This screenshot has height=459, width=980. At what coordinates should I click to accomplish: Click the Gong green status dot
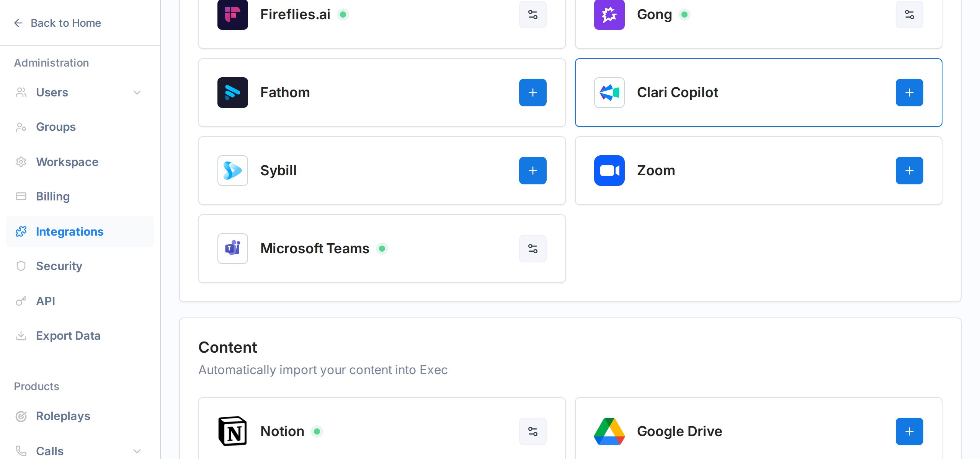coord(684,15)
